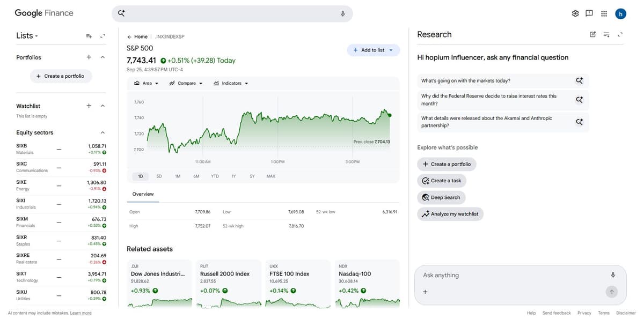644x319 pixels.
Task: Collapse the Lists panel icon
Action: tap(103, 36)
